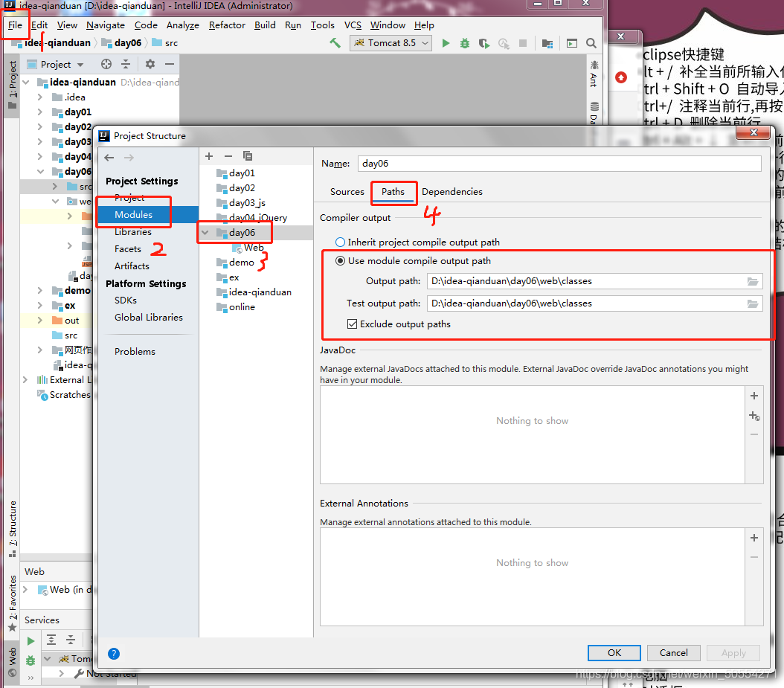Image resolution: width=784 pixels, height=688 pixels.
Task: Open the Tomcat 8.5 run configuration dropdown
Action: pyautogui.click(x=391, y=43)
